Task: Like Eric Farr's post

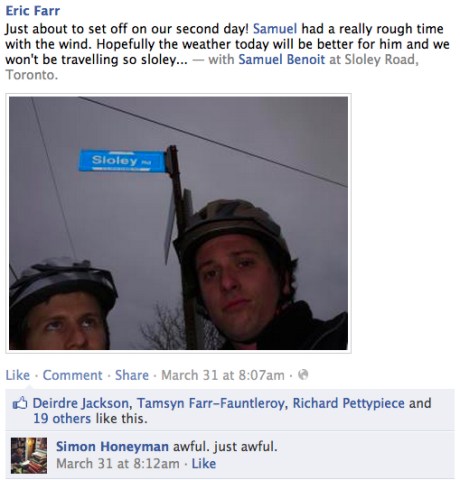Action: (x=17, y=375)
